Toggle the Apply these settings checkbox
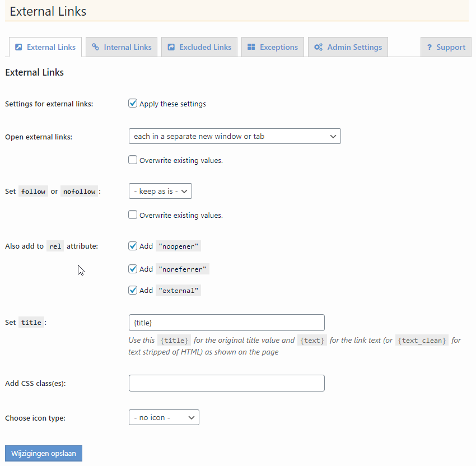 pos(133,103)
